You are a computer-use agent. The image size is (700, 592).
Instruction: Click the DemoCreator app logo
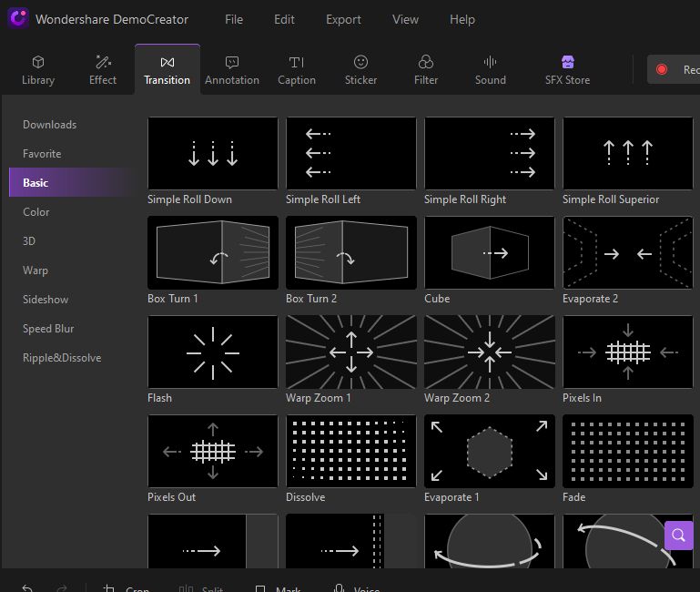point(17,19)
